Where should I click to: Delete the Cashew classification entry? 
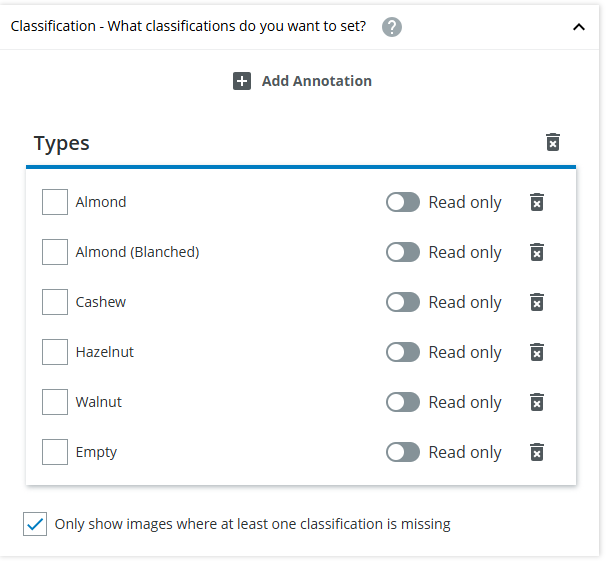point(537,302)
